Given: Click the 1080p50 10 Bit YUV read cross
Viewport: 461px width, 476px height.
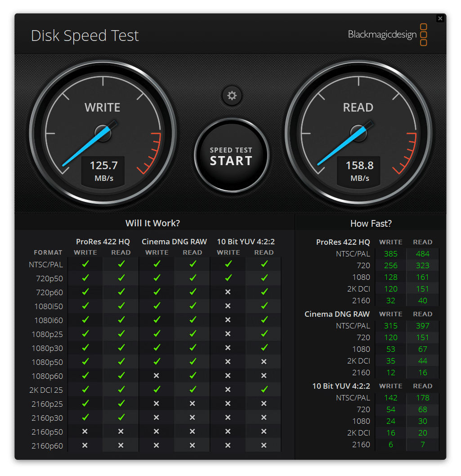Looking at the screenshot, I should pos(264,362).
